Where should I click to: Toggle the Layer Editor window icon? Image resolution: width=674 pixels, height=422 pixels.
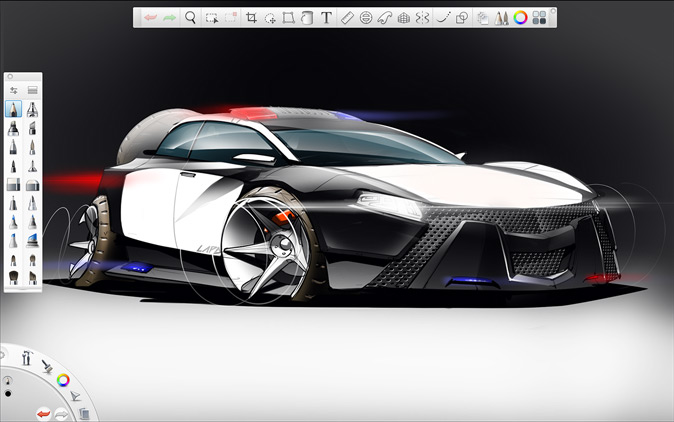point(540,17)
